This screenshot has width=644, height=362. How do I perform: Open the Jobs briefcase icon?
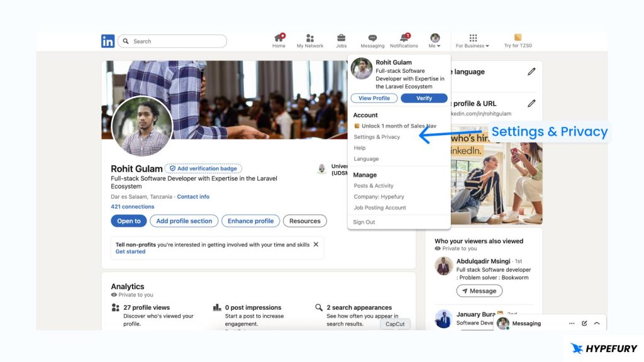click(341, 38)
